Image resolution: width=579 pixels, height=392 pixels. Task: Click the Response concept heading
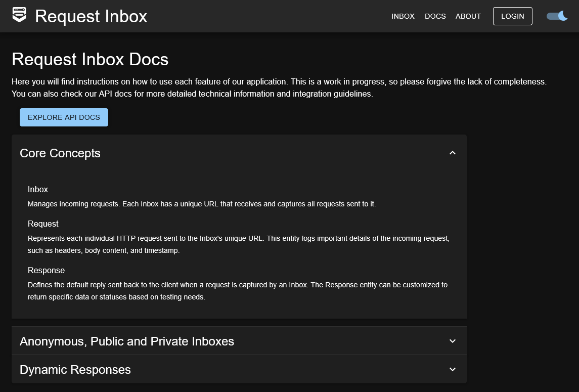click(46, 270)
